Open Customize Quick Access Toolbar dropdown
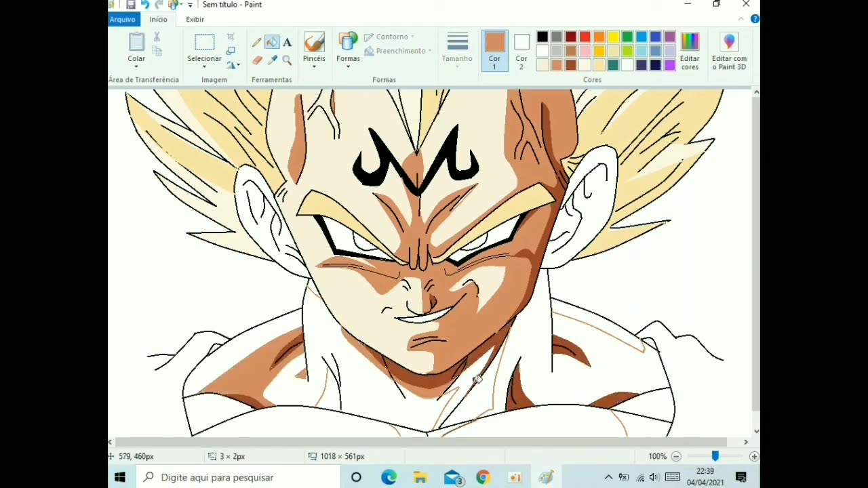868x488 pixels. click(190, 5)
